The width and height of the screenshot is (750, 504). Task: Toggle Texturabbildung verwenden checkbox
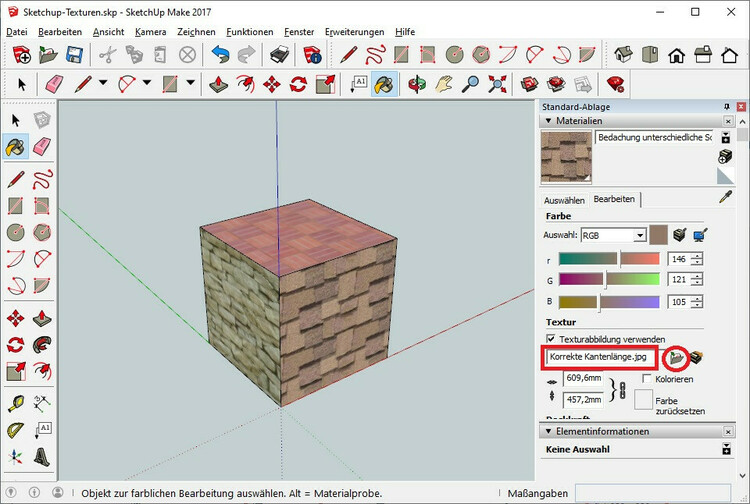551,340
